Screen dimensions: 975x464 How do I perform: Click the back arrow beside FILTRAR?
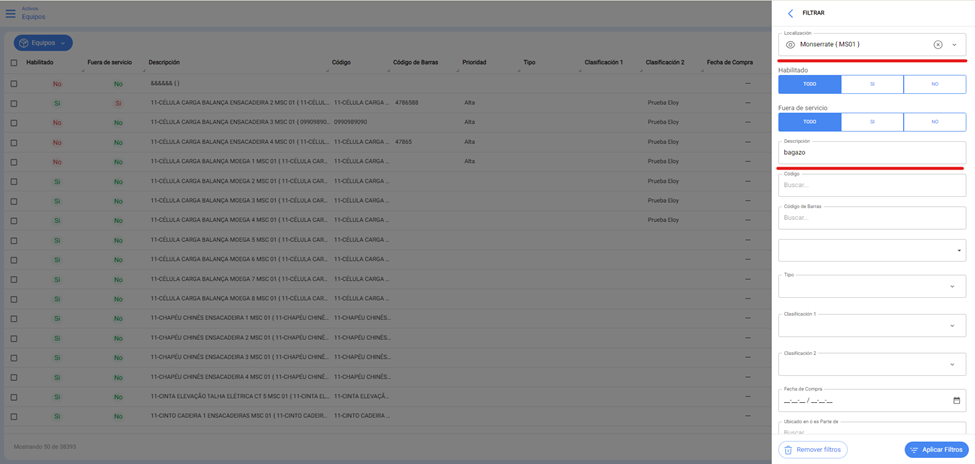pos(790,13)
